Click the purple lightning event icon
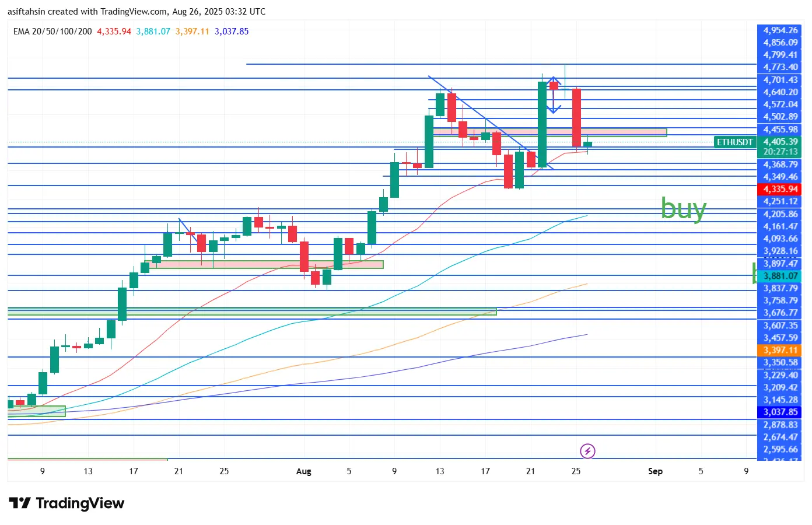 [587, 451]
